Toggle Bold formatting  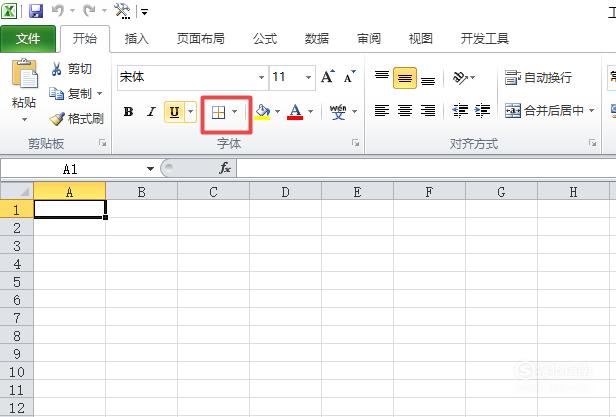pos(128,112)
